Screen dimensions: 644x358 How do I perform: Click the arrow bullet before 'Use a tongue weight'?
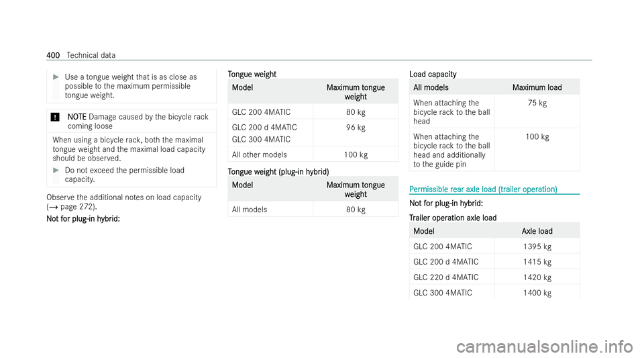[56, 77]
